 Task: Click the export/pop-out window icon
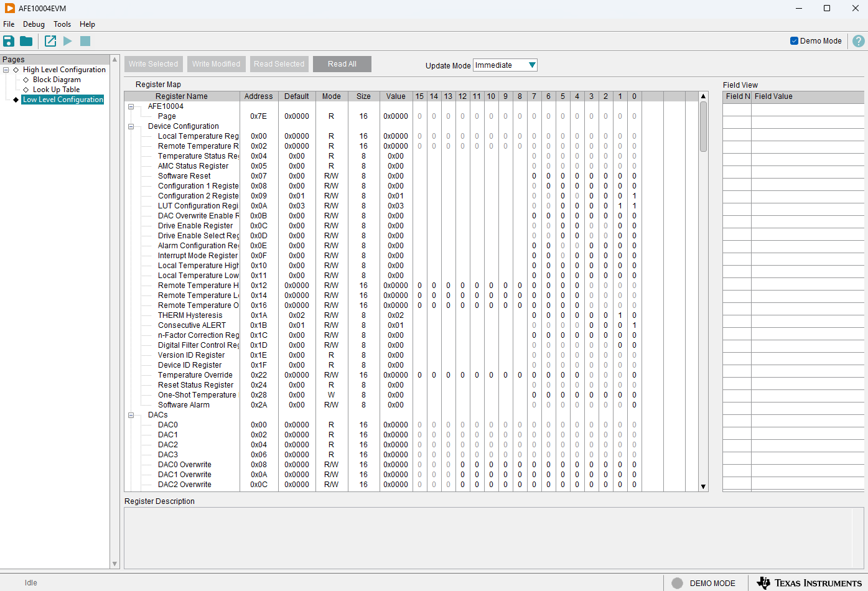pos(50,41)
